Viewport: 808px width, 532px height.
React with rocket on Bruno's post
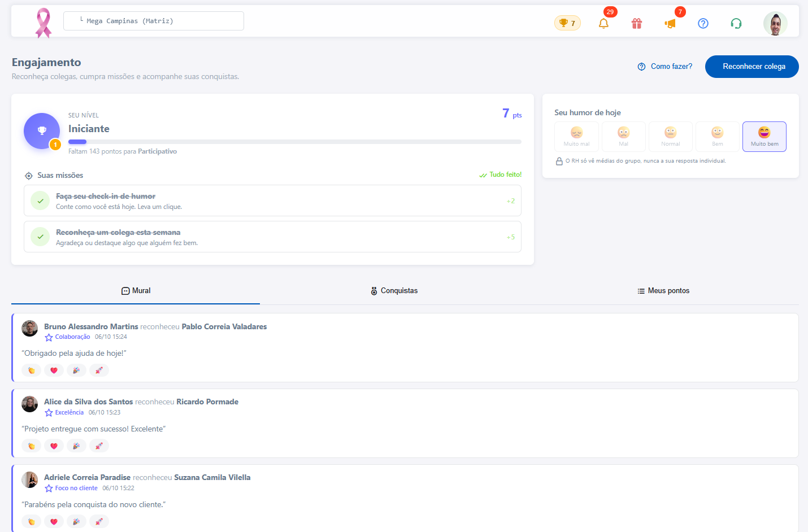coord(99,370)
